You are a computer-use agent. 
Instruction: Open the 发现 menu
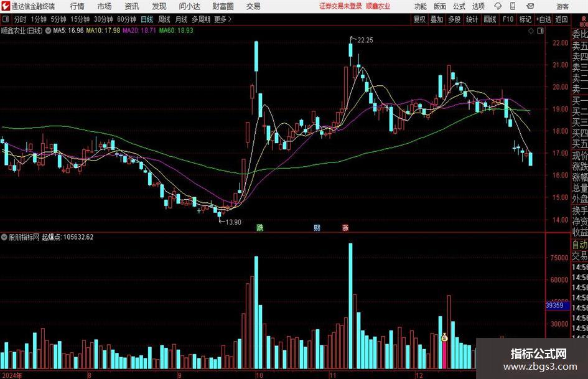159,6
